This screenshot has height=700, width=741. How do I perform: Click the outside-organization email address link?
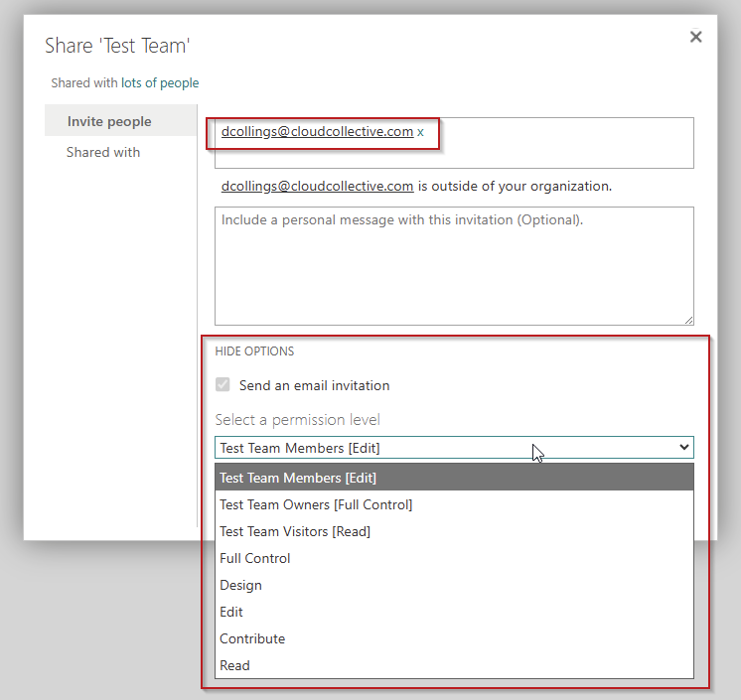(x=317, y=186)
